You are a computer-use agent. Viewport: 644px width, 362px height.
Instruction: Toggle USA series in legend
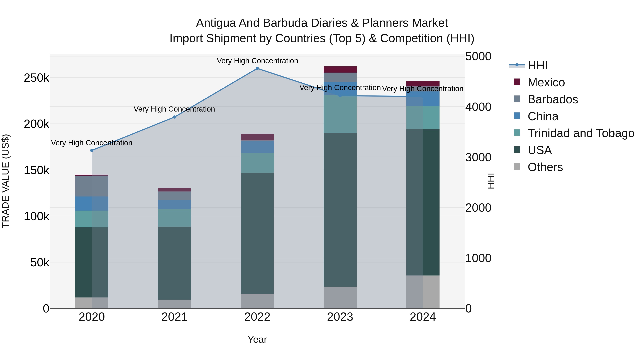pyautogui.click(x=533, y=150)
